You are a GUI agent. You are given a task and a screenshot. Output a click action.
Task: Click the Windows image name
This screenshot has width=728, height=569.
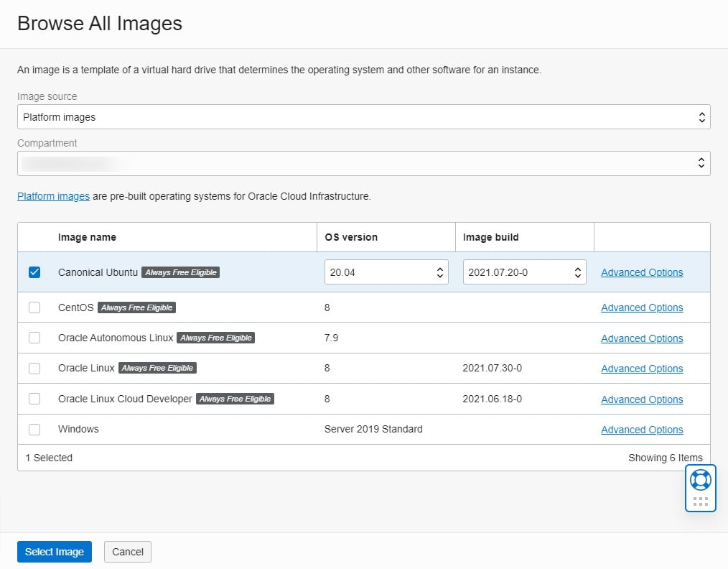click(78, 429)
